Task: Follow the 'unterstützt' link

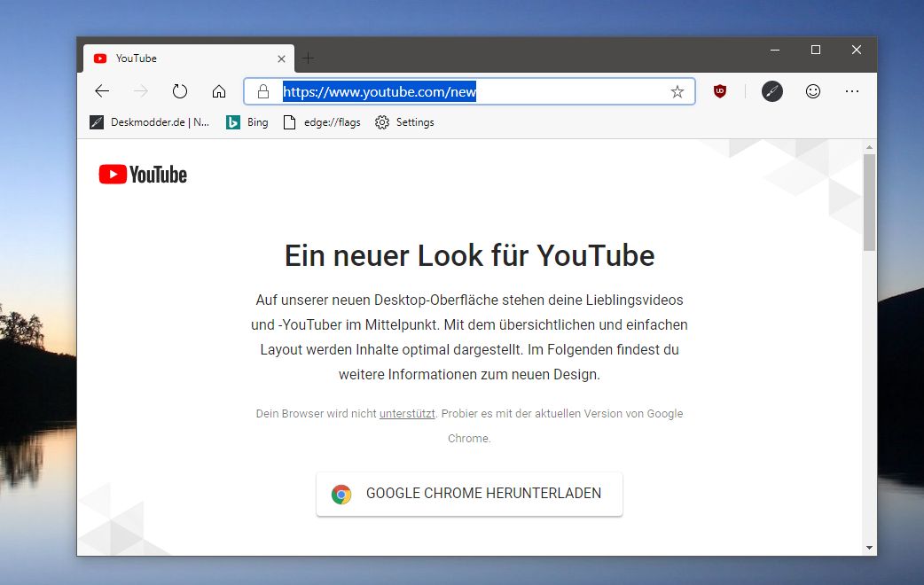Action: (407, 414)
